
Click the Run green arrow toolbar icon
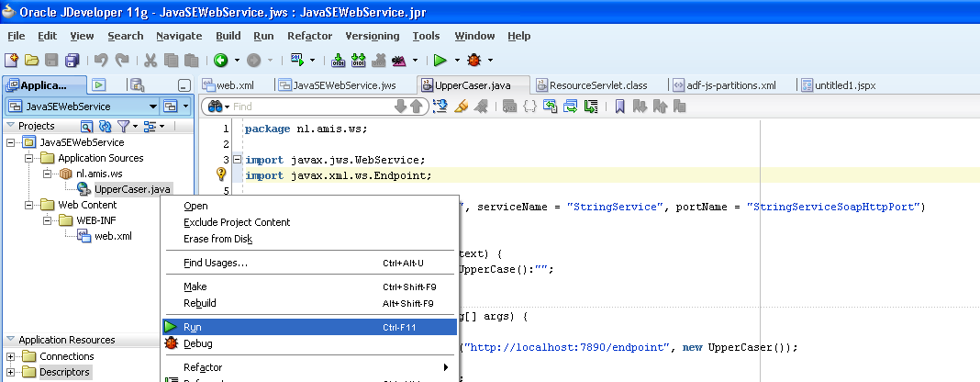pyautogui.click(x=440, y=61)
